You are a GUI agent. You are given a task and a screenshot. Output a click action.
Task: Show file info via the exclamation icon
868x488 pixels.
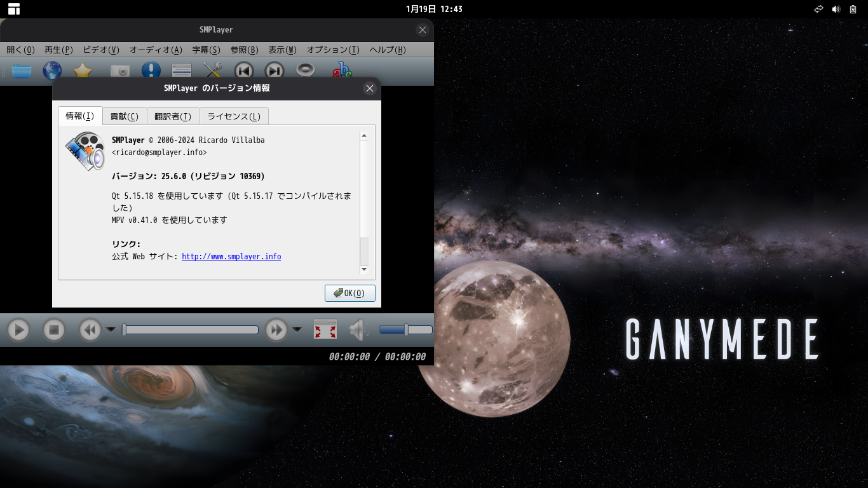click(151, 71)
